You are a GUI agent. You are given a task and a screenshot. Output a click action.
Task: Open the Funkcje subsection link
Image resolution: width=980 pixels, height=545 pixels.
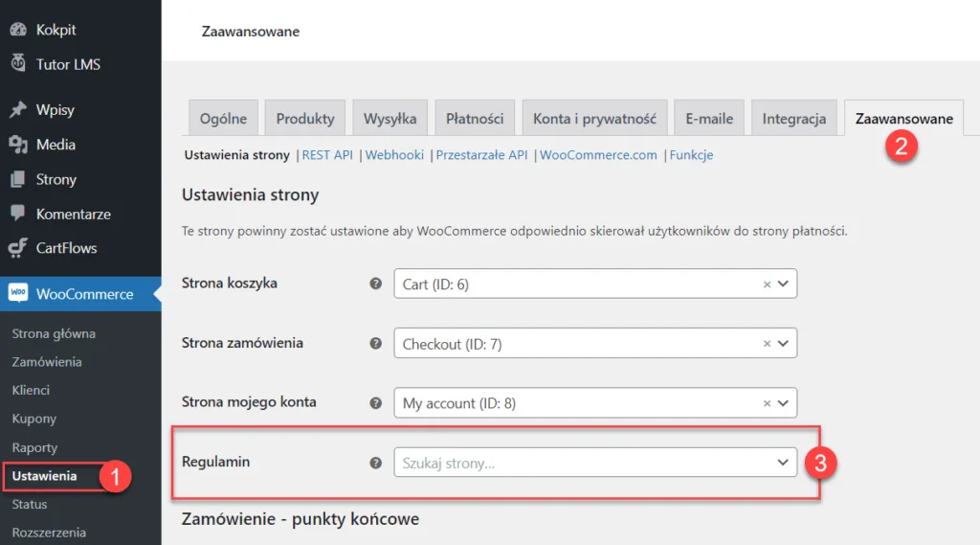pos(691,154)
